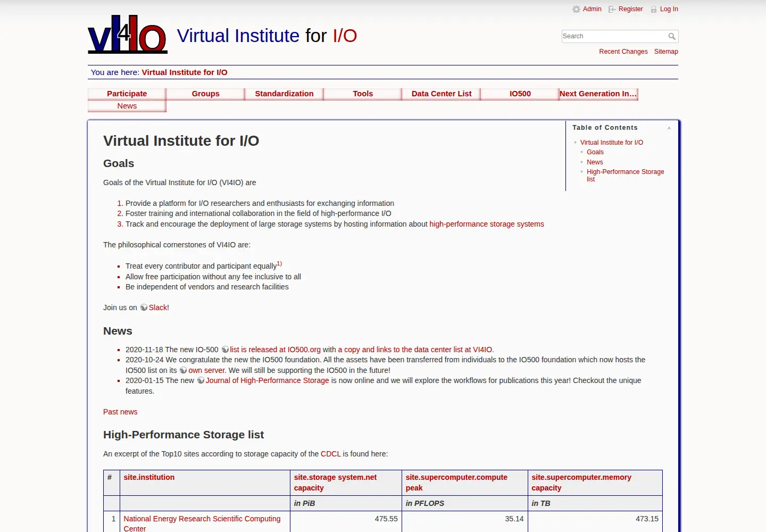Viewport: 766px width, 532px height.
Task: Click the Virtual Institute for I/O site title
Action: coord(267,36)
